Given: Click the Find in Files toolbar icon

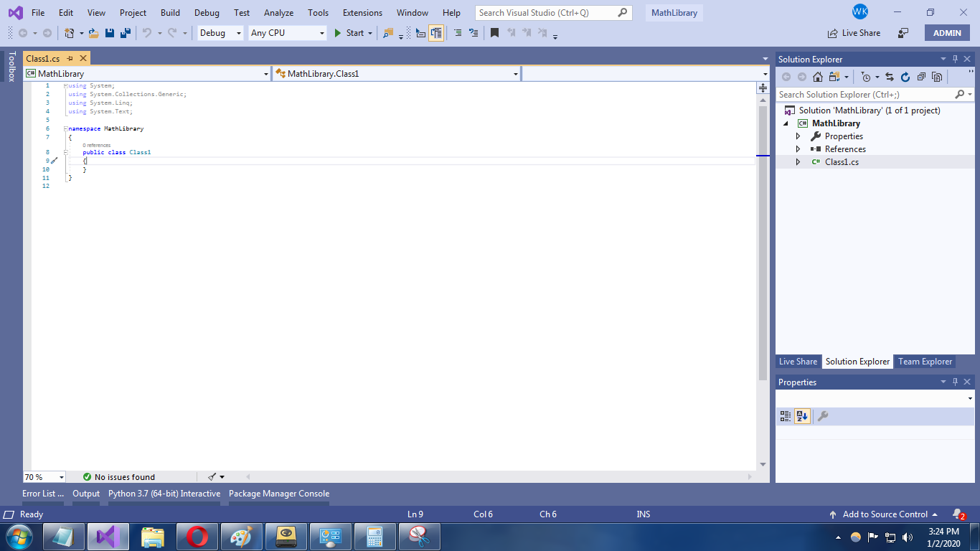Looking at the screenshot, I should pyautogui.click(x=388, y=33).
